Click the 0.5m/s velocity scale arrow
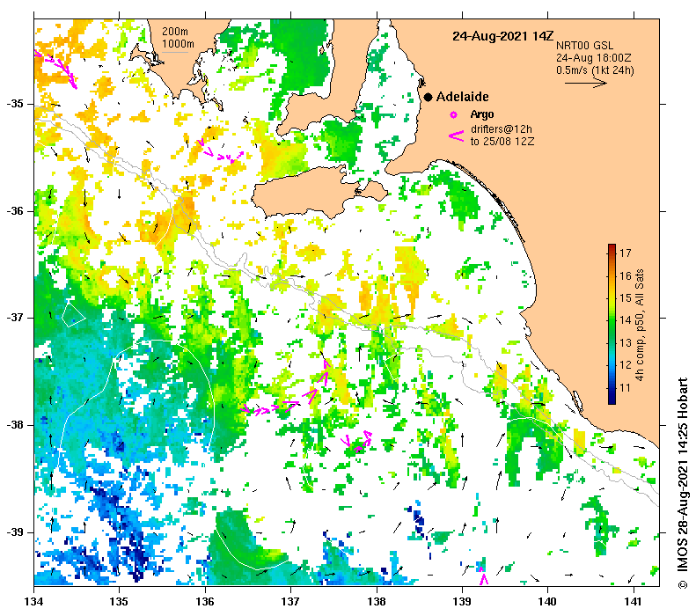Screen dimensions: 696x616 (585, 83)
